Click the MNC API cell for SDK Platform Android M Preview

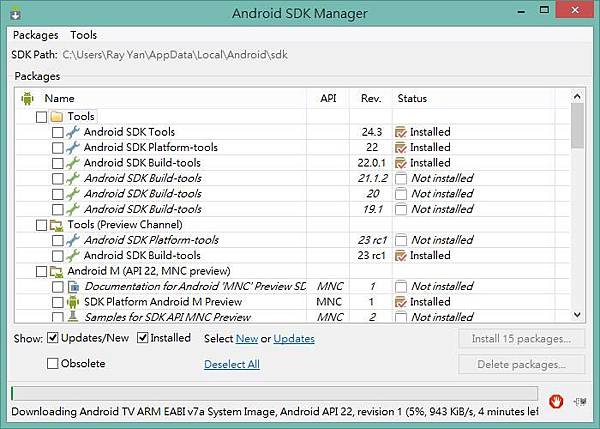[x=329, y=302]
